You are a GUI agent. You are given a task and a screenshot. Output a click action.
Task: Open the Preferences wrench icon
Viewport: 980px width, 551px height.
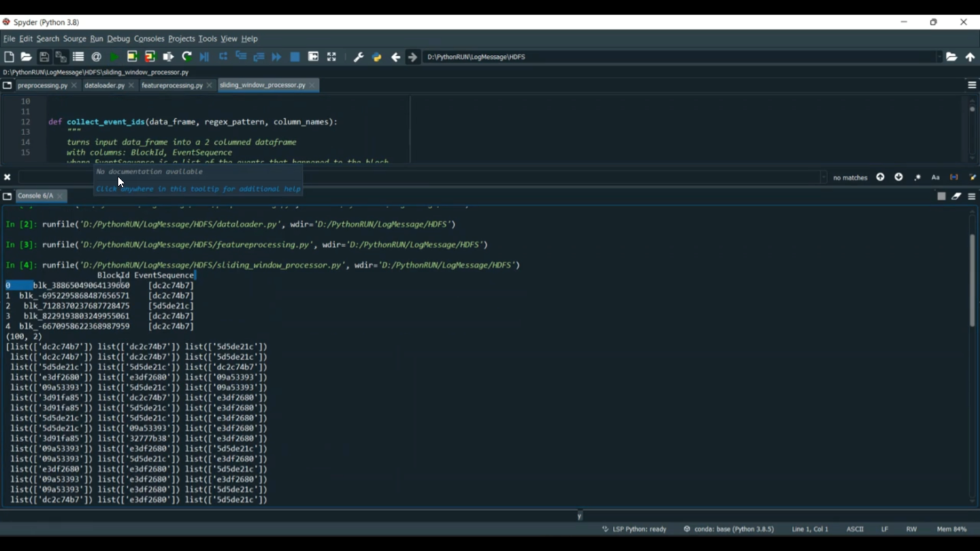pyautogui.click(x=359, y=57)
